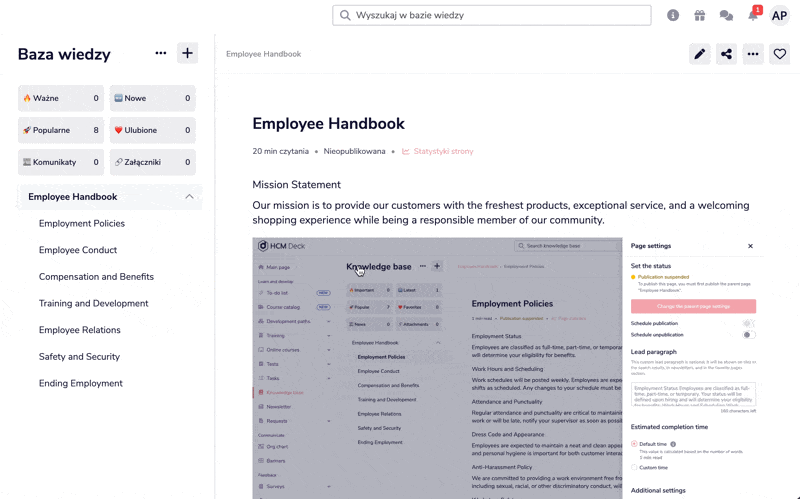Open the notifications bell icon
Viewport: 800px width, 499px height.
pyautogui.click(x=753, y=16)
